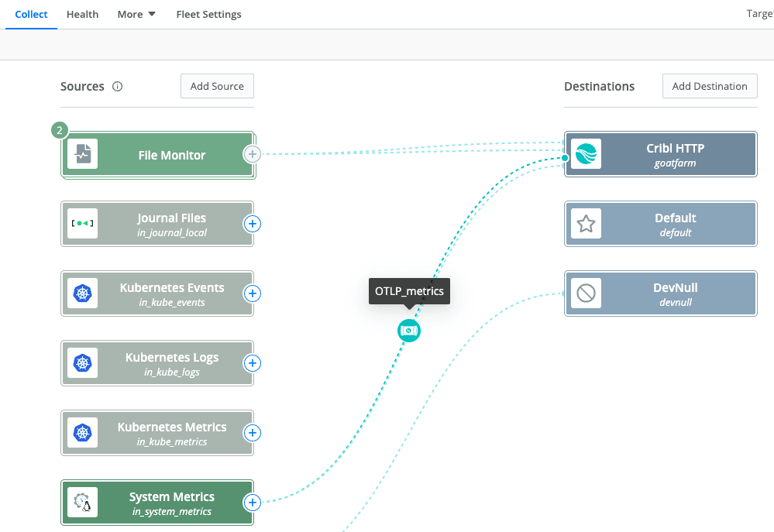
Task: Click the OTLP_metrics pipeline node icon
Action: pyautogui.click(x=409, y=331)
